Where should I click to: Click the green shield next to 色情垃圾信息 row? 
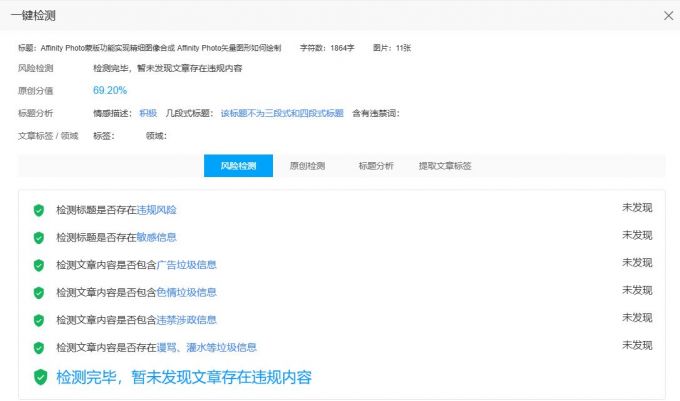click(x=39, y=293)
